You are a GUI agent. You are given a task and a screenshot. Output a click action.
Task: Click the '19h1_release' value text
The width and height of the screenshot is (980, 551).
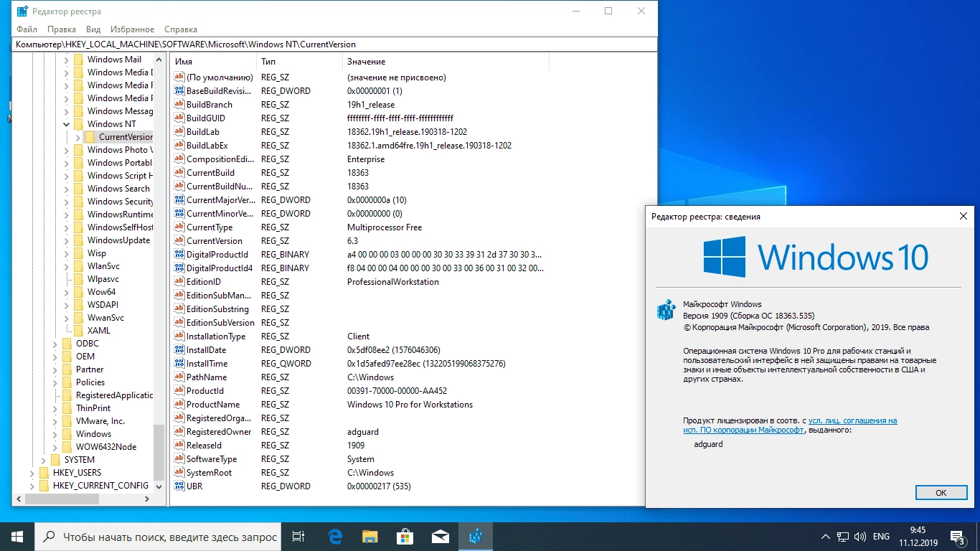(371, 105)
